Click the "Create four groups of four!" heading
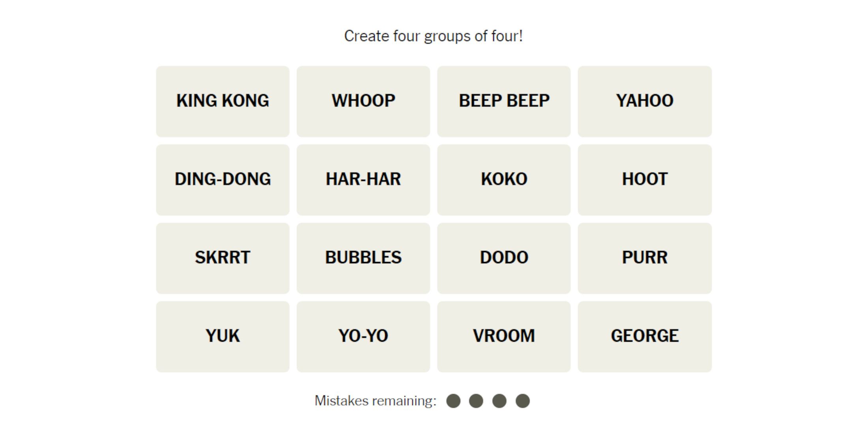The image size is (868, 434). (x=433, y=36)
